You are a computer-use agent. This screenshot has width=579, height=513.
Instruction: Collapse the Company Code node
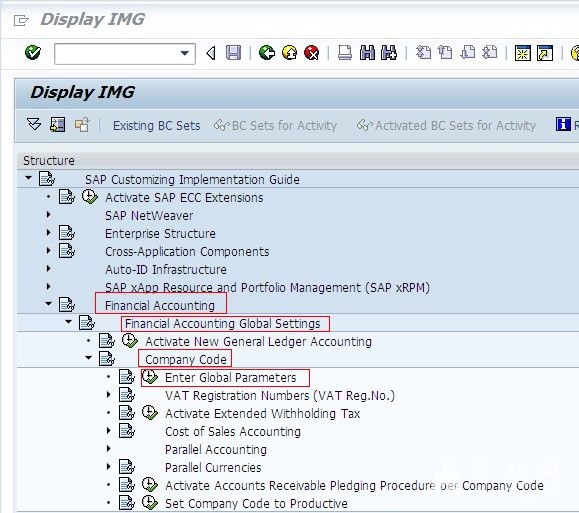[x=89, y=358]
